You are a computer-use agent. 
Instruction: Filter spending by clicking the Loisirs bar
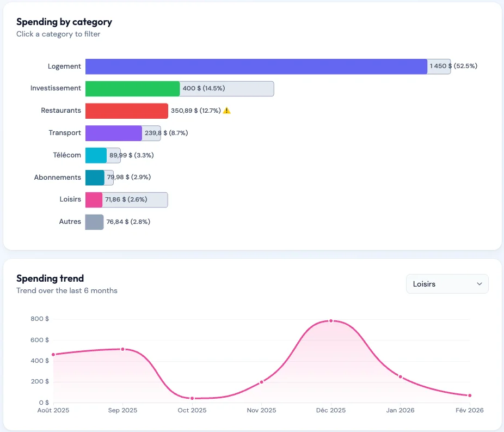[x=94, y=199]
